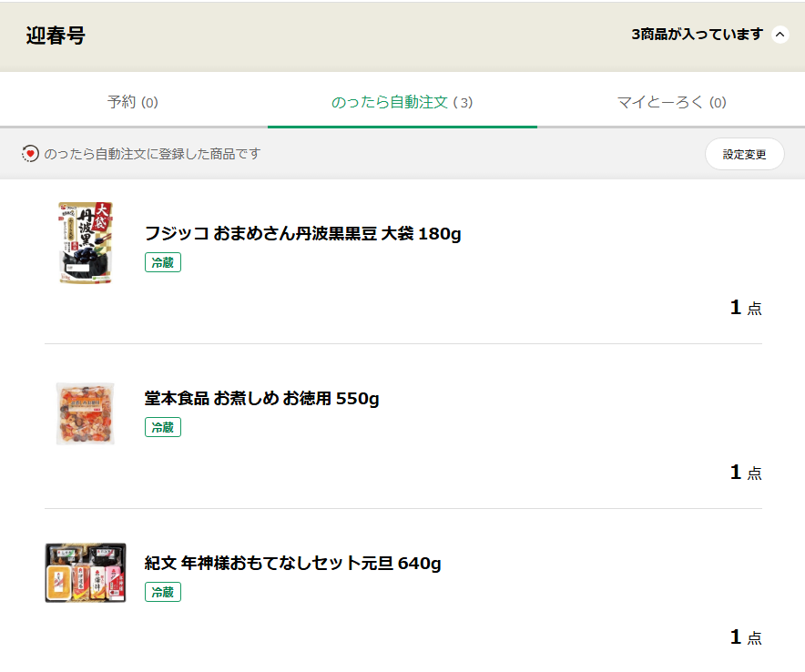Click the 迎春号 header title
The width and height of the screenshot is (805, 672).
pyautogui.click(x=56, y=36)
